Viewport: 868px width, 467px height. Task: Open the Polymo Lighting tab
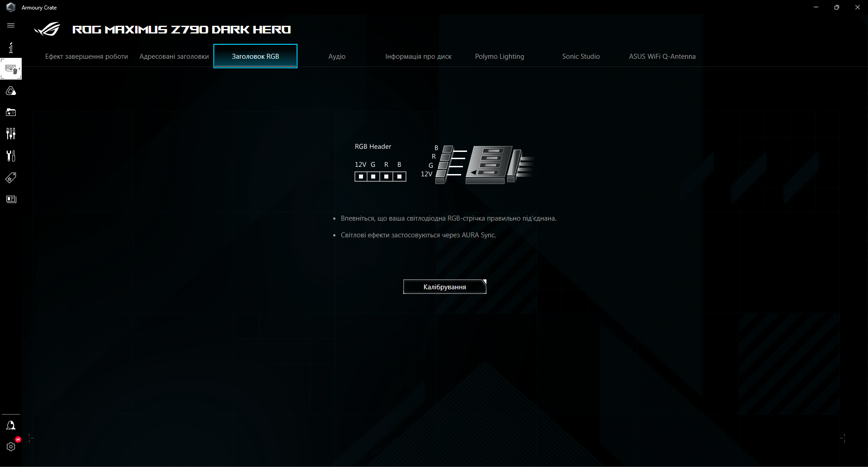(499, 56)
